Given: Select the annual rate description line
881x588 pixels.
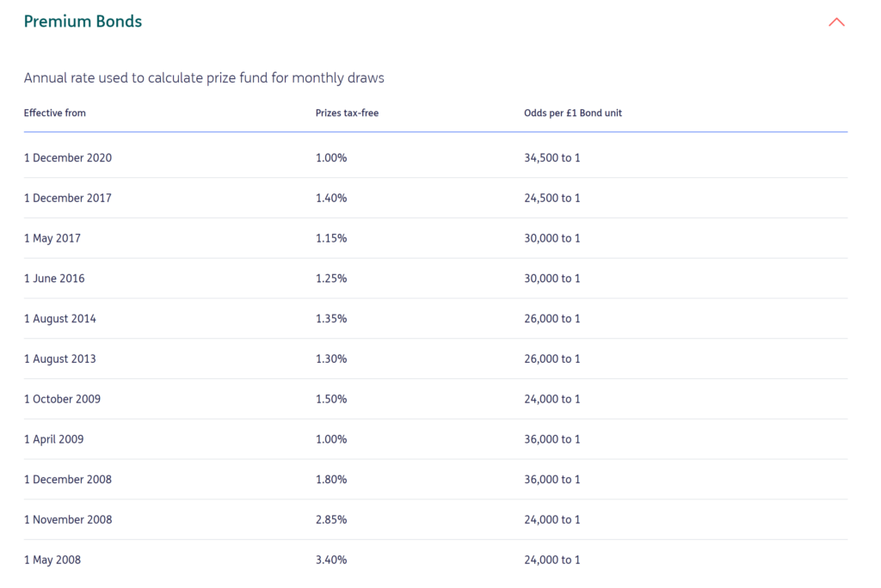Looking at the screenshot, I should (x=204, y=77).
